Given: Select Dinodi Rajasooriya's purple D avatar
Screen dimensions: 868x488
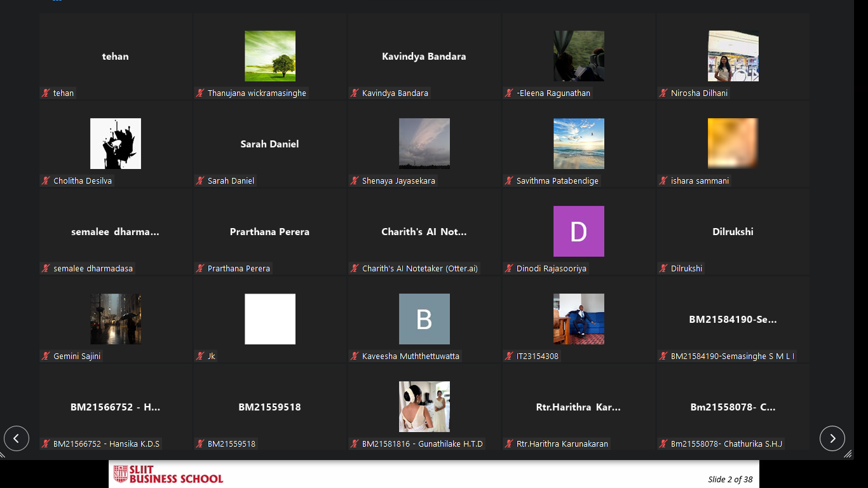Looking at the screenshot, I should point(578,231).
